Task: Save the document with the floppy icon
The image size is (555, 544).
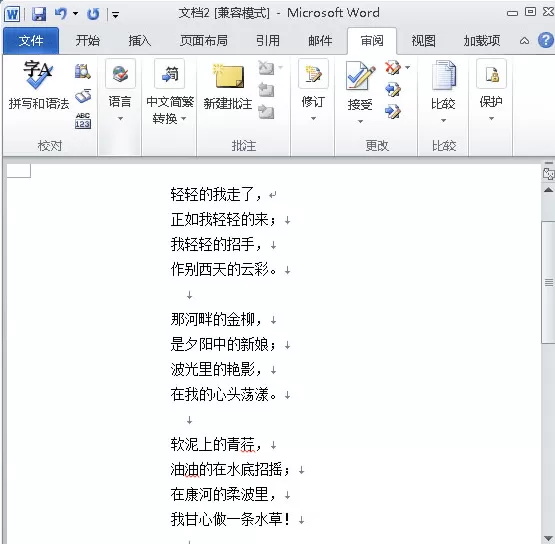Action: tap(39, 14)
